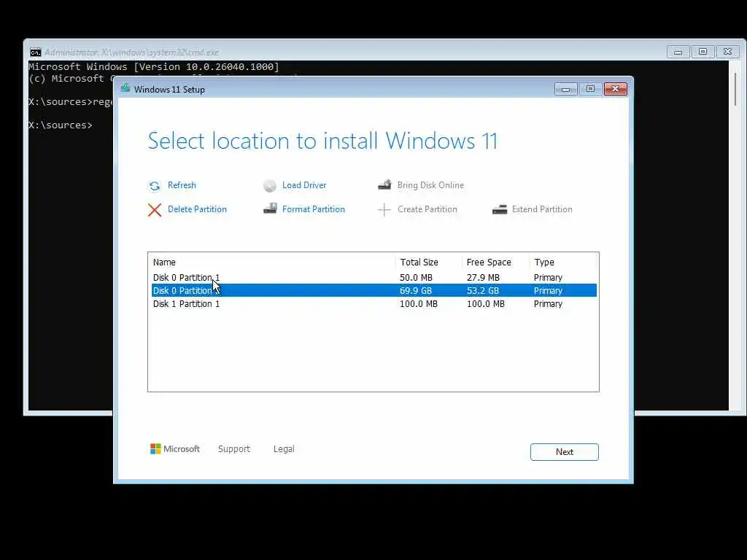747x560 pixels.
Task: Click the 50.0 MB total size cell
Action: tap(416, 277)
